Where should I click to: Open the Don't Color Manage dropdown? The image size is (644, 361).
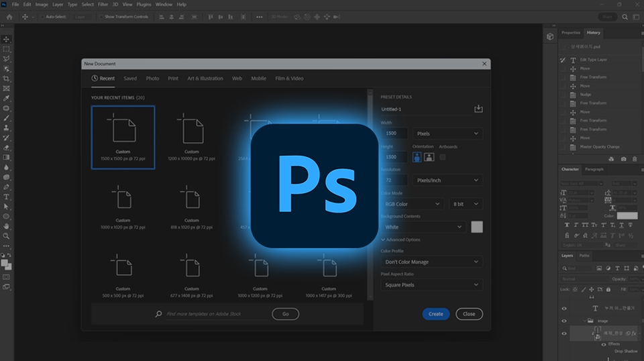point(431,262)
